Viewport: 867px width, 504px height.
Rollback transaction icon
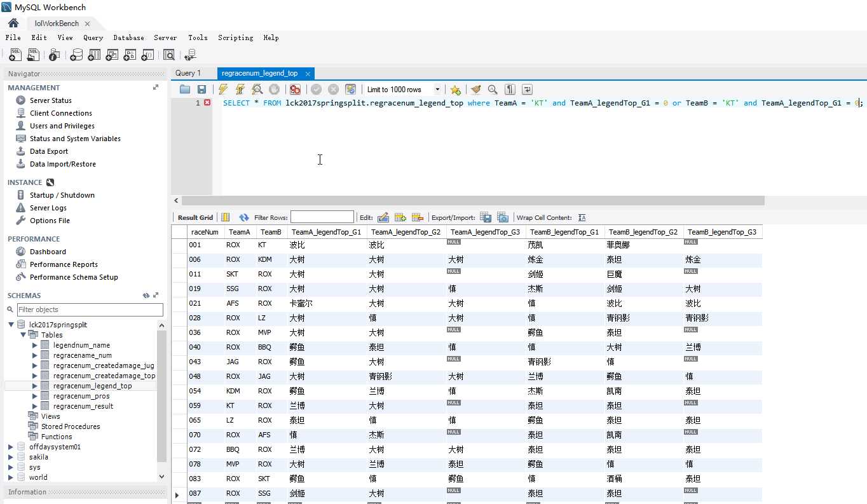[333, 90]
